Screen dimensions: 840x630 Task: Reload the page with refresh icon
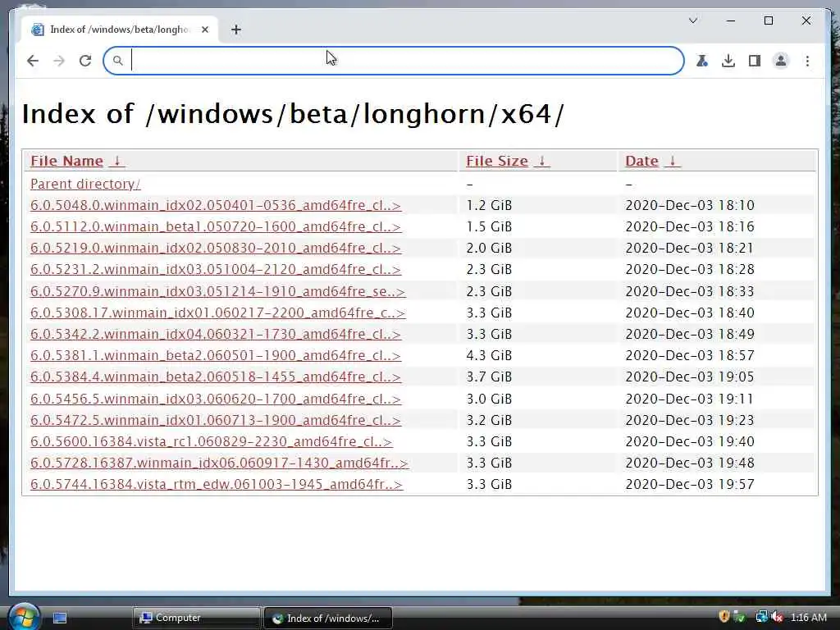[85, 61]
